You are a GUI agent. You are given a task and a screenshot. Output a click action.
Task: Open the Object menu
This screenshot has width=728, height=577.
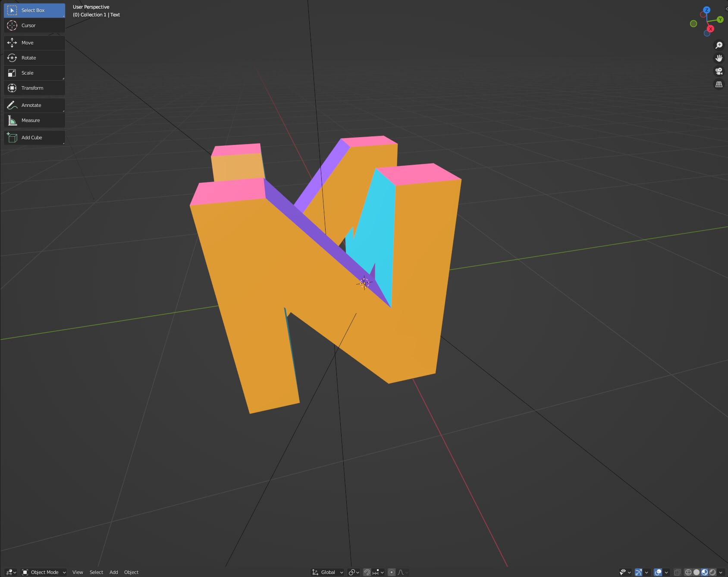[132, 572]
